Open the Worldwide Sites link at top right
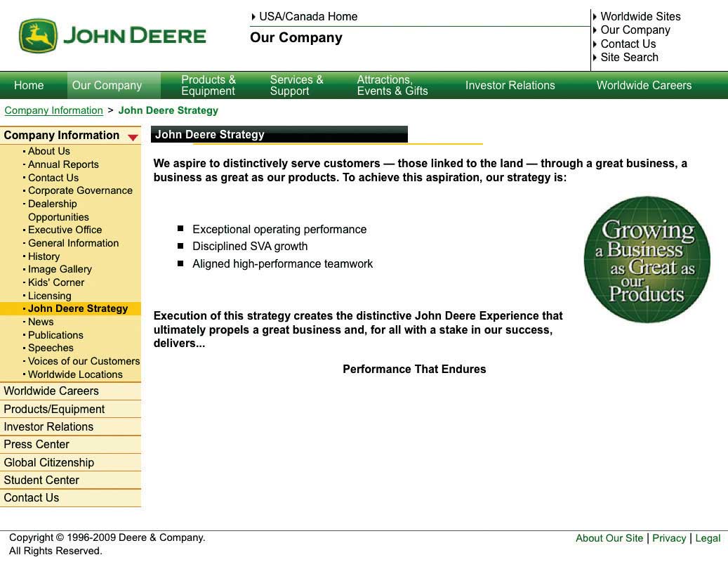This screenshot has width=728, height=569. [x=640, y=17]
